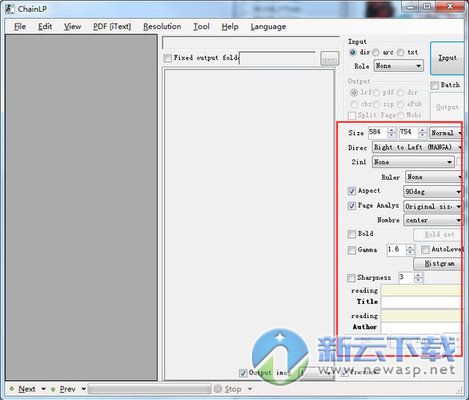Enable the AutoLevel checkbox
The width and height of the screenshot is (469, 400).
point(425,250)
